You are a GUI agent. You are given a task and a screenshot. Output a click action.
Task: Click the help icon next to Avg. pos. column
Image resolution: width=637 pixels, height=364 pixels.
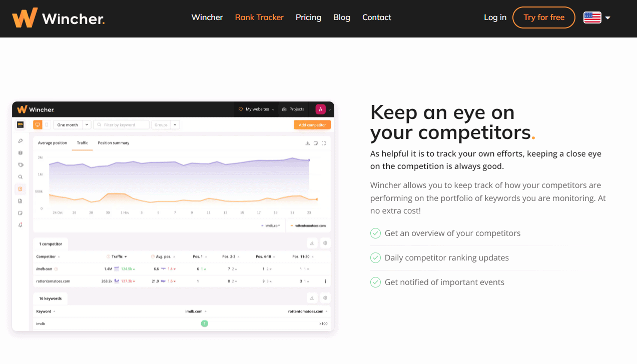pos(153,256)
